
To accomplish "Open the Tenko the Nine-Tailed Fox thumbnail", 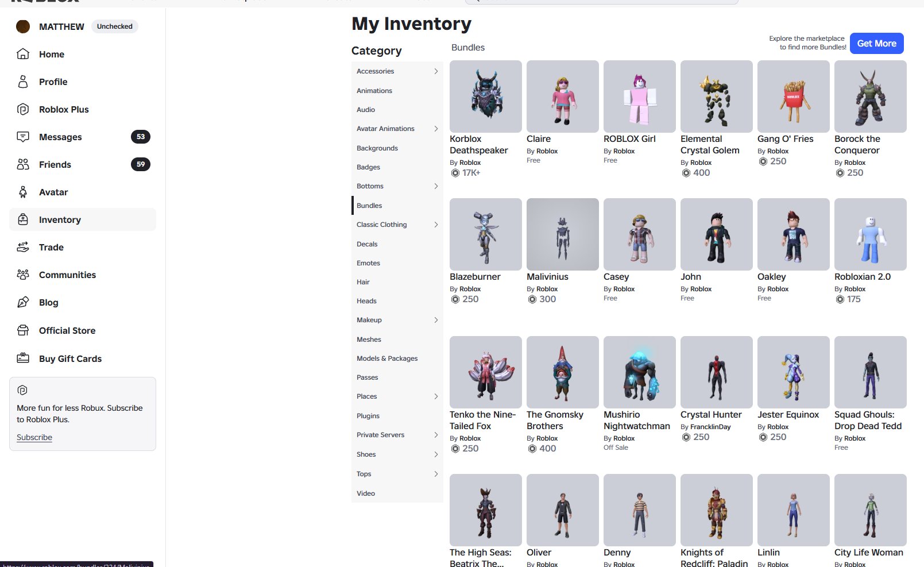I will coord(486,372).
